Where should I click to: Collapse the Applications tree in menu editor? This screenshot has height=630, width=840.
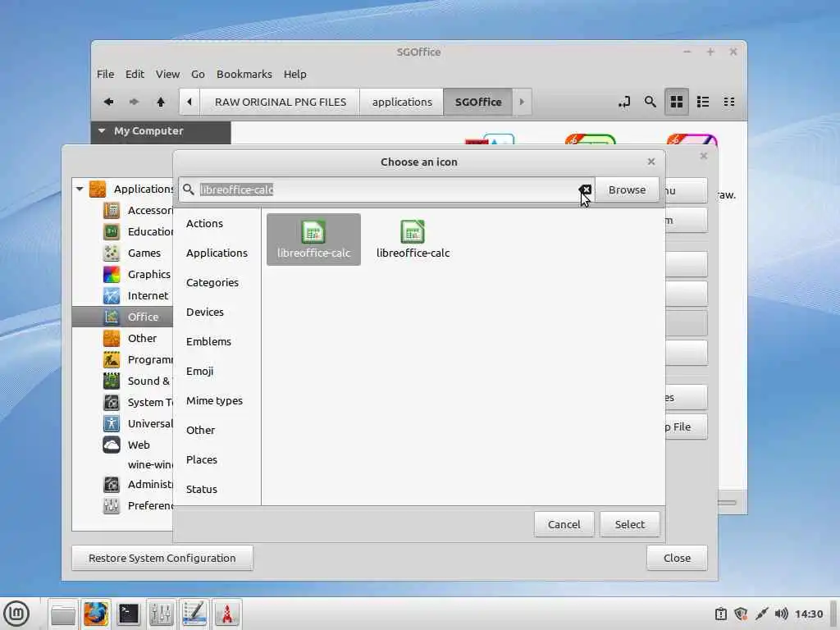pyautogui.click(x=80, y=189)
